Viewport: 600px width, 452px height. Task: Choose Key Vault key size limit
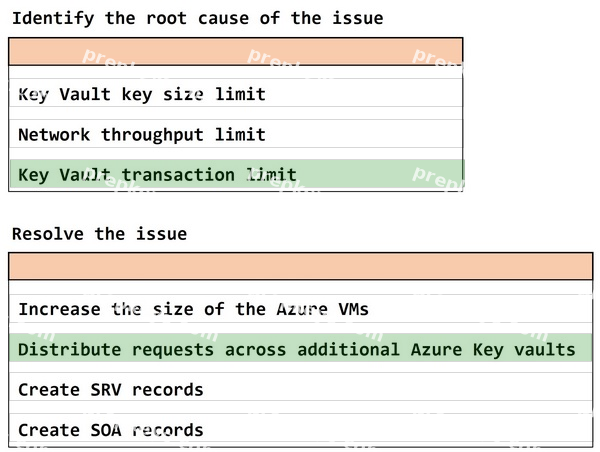coord(236,94)
